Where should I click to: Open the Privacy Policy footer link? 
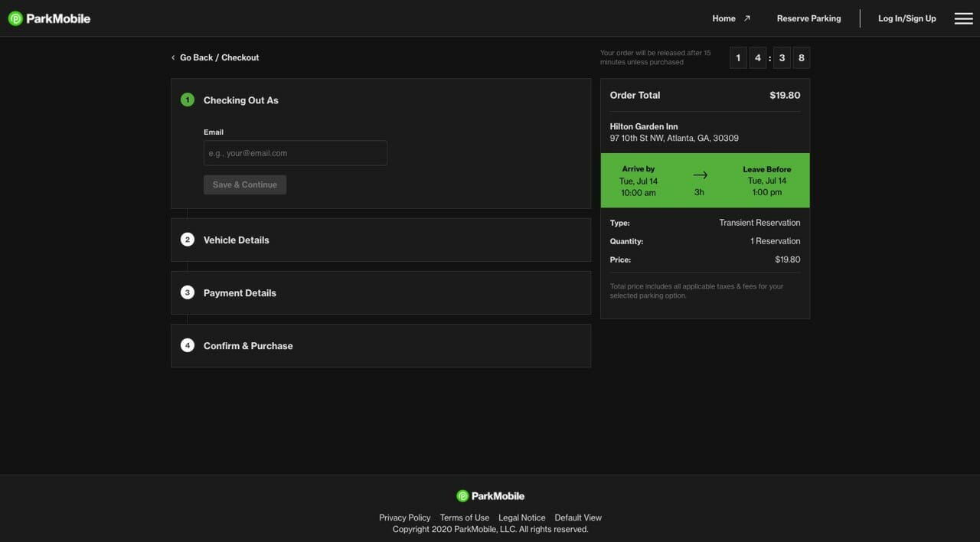tap(405, 518)
